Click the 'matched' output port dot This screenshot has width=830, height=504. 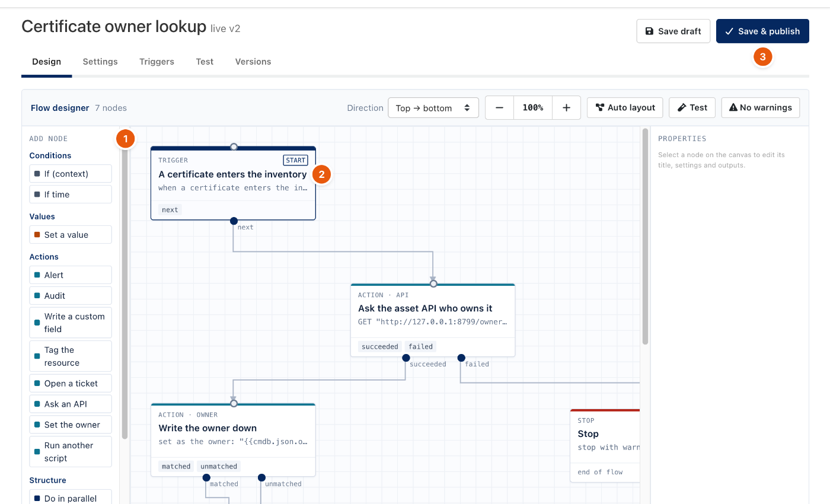206,477
